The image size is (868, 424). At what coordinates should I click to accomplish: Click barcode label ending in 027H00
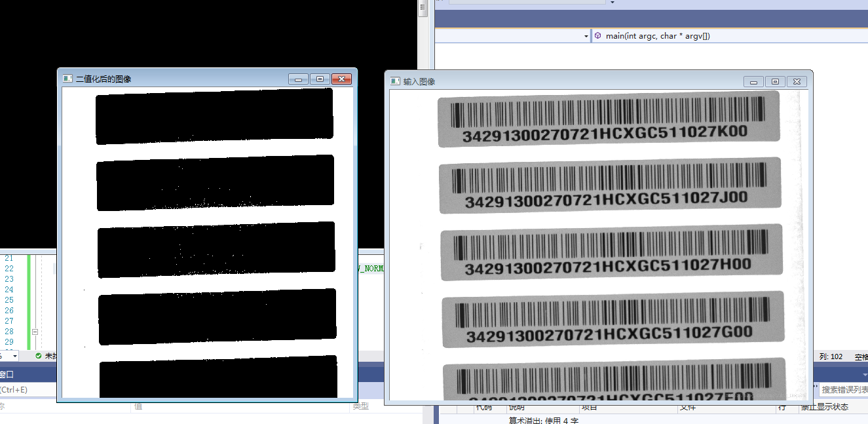pyautogui.click(x=611, y=252)
